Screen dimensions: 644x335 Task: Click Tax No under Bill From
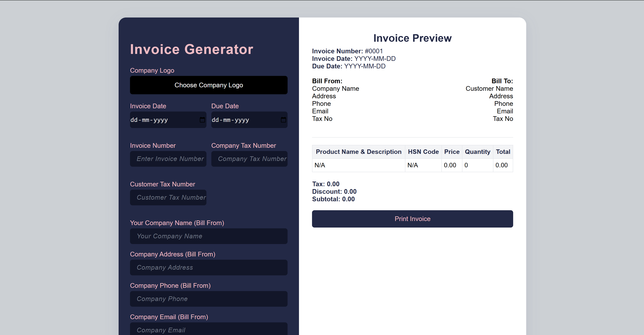point(322,119)
